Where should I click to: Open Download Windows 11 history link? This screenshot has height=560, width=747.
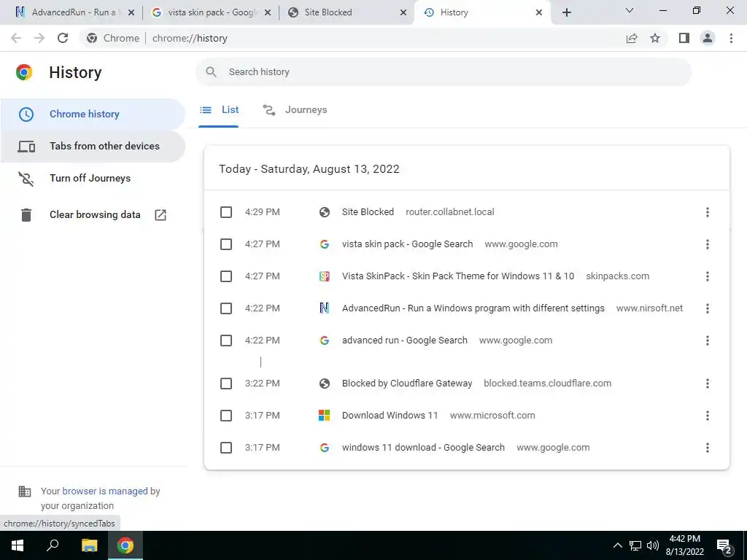point(390,416)
